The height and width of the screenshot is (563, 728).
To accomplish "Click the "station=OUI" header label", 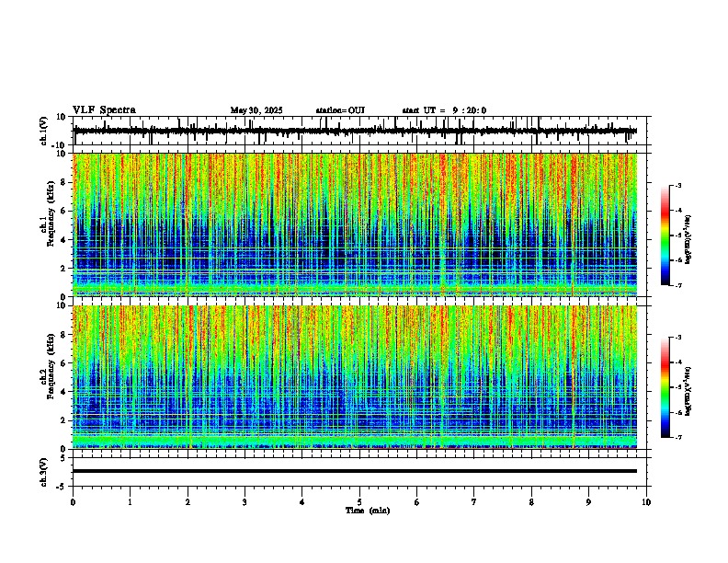I will coord(340,110).
